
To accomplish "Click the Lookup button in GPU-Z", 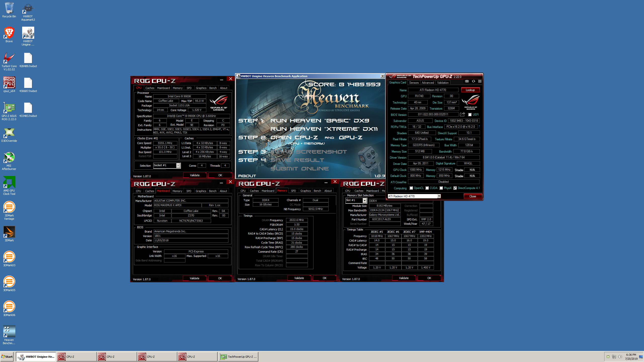I will point(470,90).
